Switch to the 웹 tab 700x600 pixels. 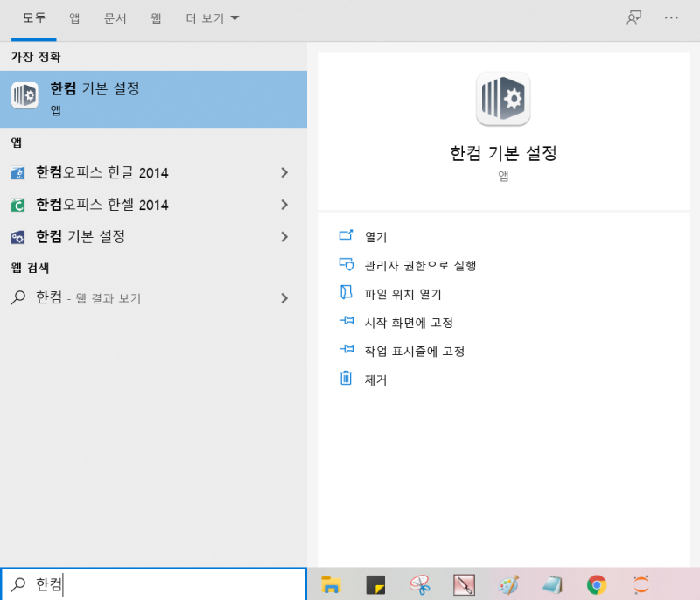156,18
